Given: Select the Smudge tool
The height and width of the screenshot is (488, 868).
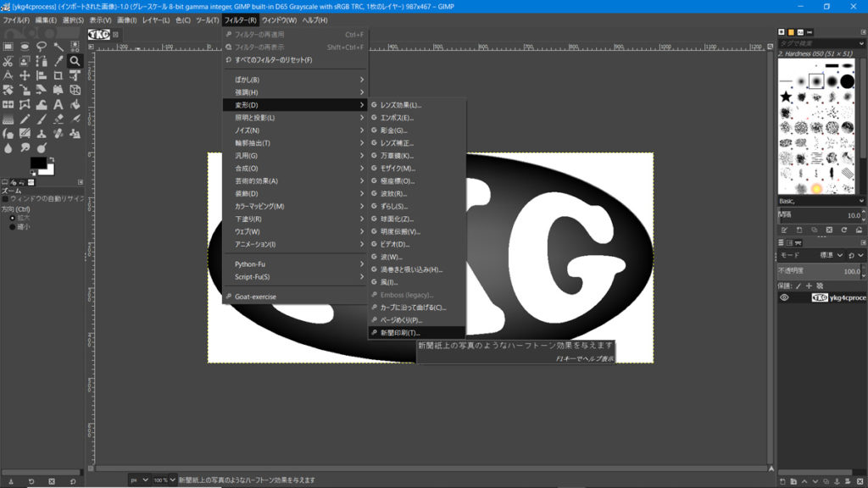Looking at the screenshot, I should click(25, 147).
